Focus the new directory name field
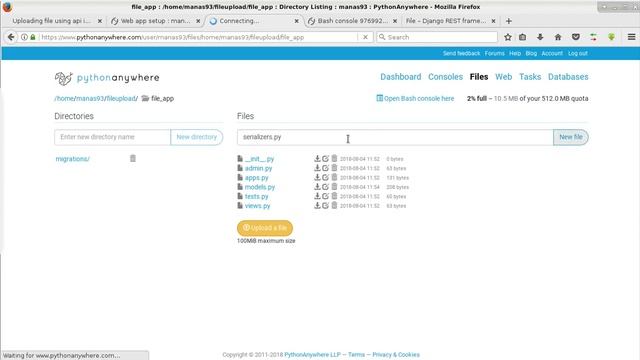 pos(112,137)
